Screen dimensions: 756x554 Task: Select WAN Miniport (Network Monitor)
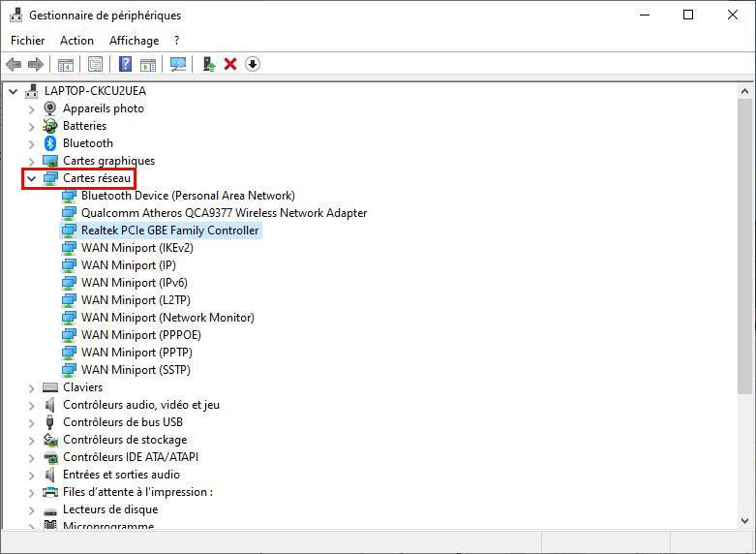[x=167, y=318]
